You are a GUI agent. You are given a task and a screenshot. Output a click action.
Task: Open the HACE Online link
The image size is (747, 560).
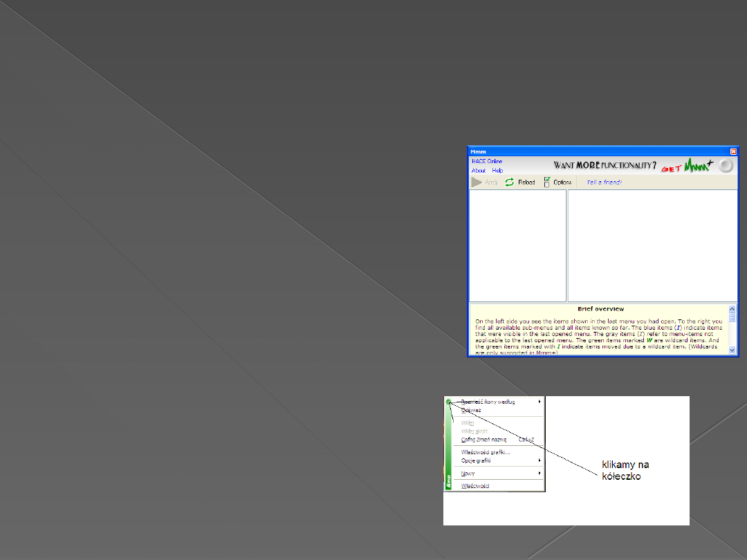click(x=487, y=162)
